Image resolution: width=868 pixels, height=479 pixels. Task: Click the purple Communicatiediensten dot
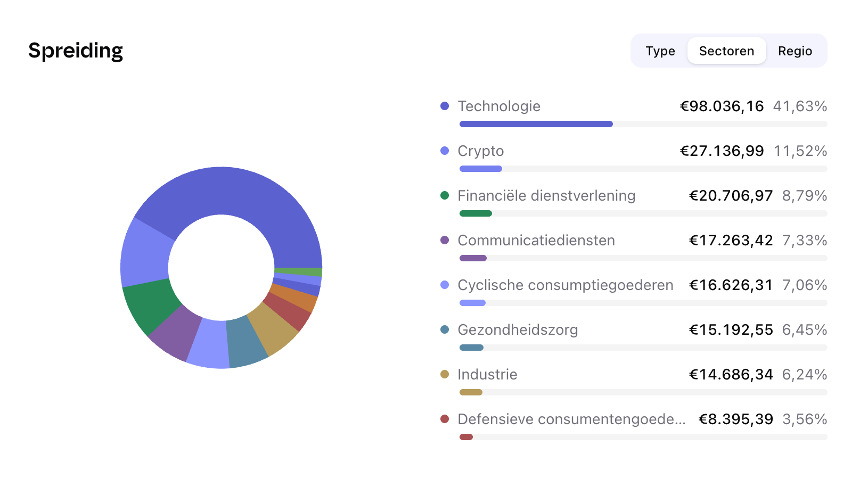(x=445, y=240)
